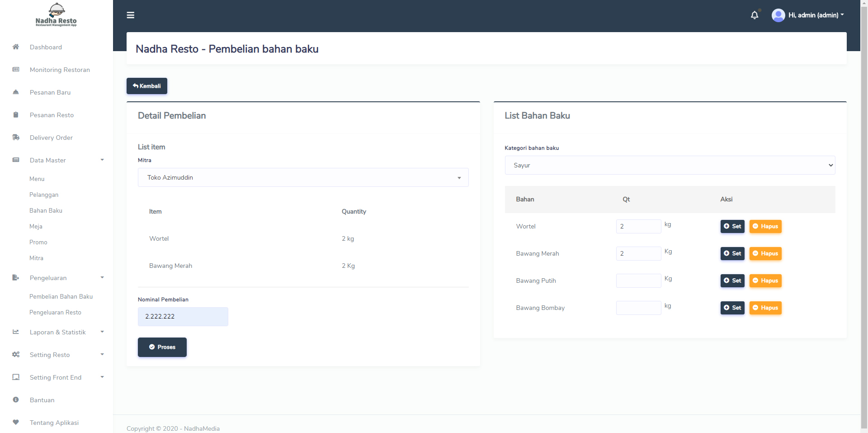Click the Setting Resto gears icon
This screenshot has width=868, height=433.
(x=16, y=354)
